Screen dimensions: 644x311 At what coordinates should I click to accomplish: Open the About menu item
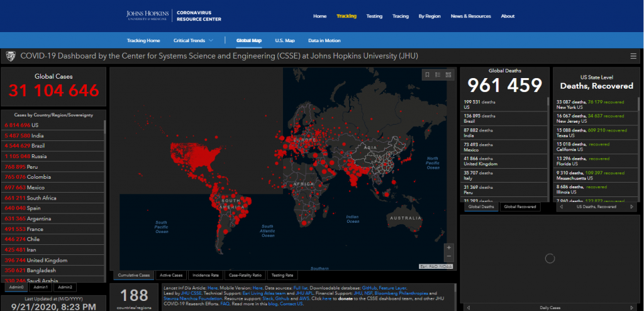click(508, 16)
